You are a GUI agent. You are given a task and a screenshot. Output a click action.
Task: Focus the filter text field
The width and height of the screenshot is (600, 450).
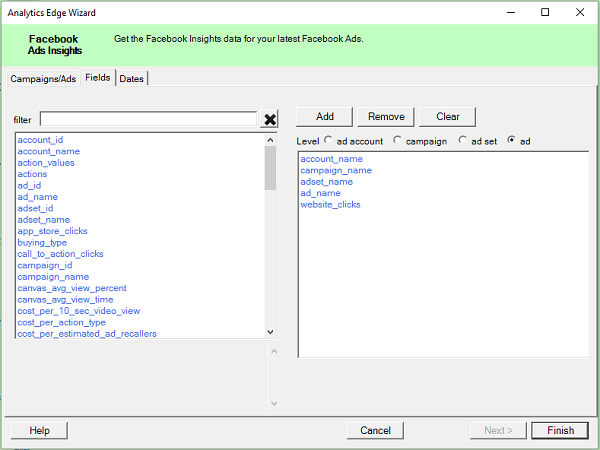(148, 119)
